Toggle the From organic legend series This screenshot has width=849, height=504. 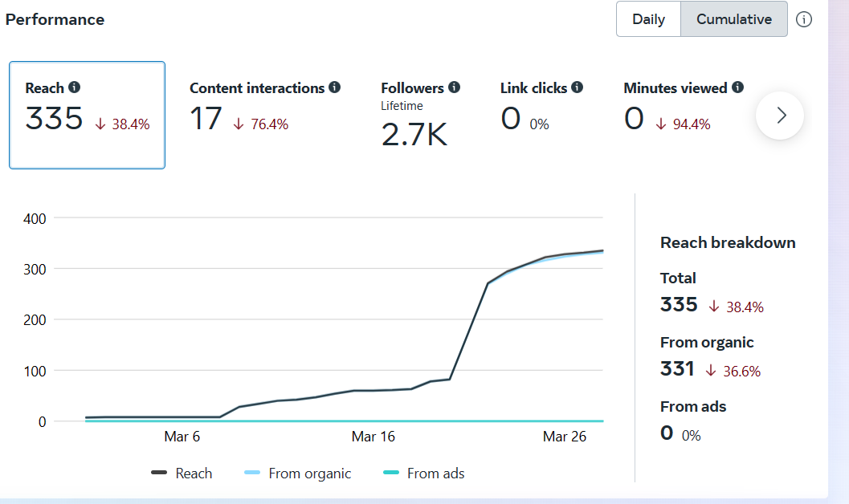click(298, 474)
